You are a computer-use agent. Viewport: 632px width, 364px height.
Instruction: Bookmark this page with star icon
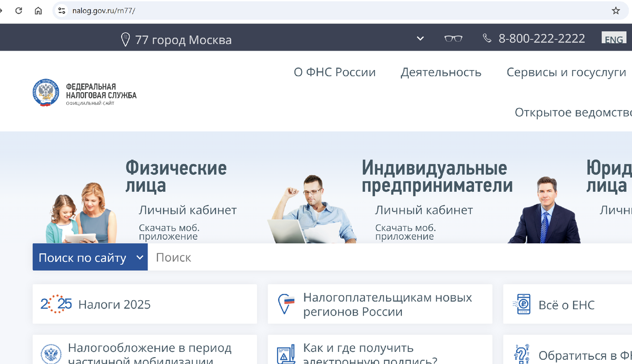point(616,11)
